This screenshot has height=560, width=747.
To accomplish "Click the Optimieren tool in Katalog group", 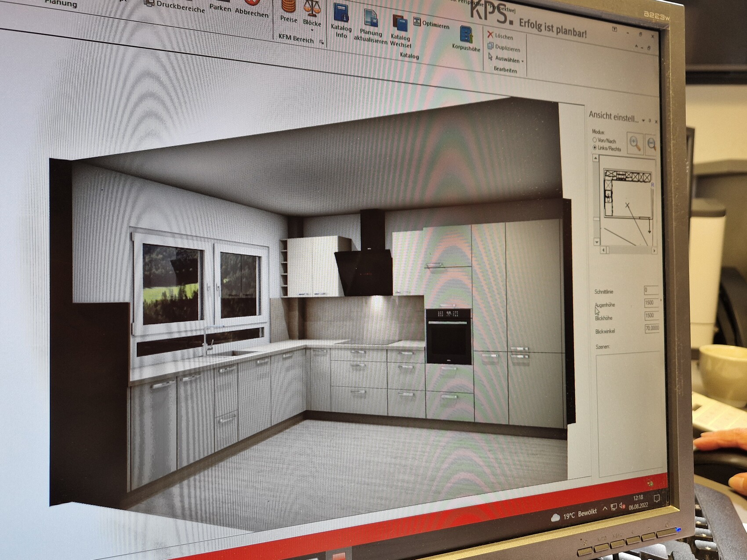I will click(431, 24).
